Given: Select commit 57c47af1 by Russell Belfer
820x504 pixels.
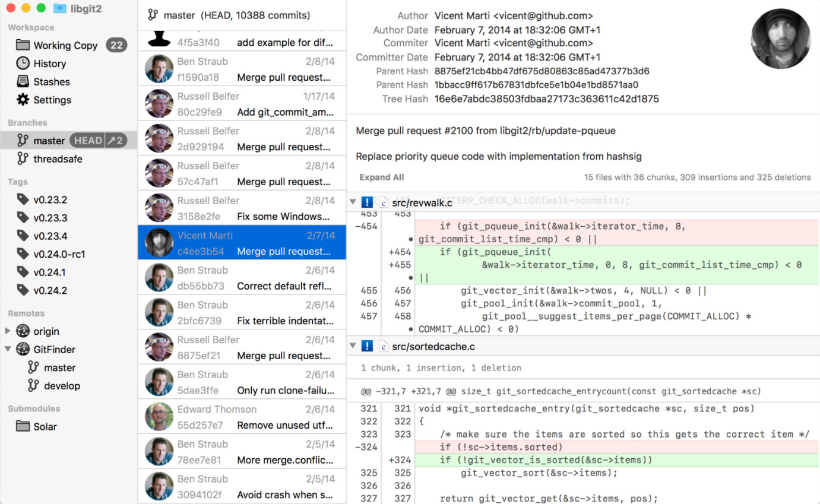Looking at the screenshot, I should pos(242,173).
